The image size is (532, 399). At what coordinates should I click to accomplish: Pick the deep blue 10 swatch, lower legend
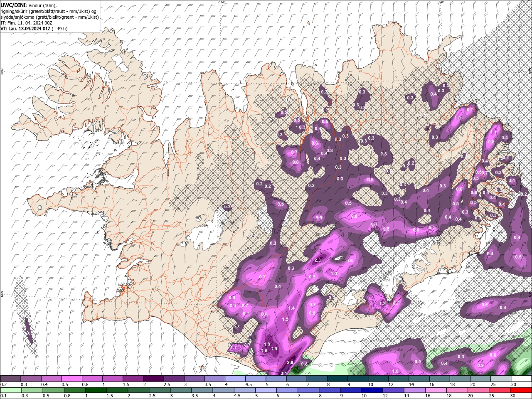tap(372, 390)
